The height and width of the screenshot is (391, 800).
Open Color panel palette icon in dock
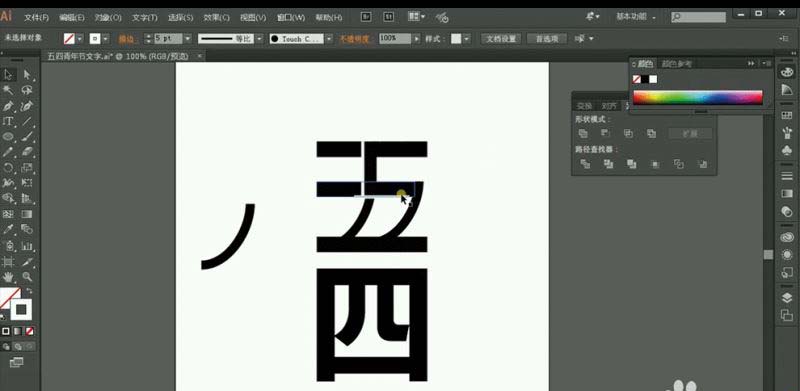(x=787, y=72)
